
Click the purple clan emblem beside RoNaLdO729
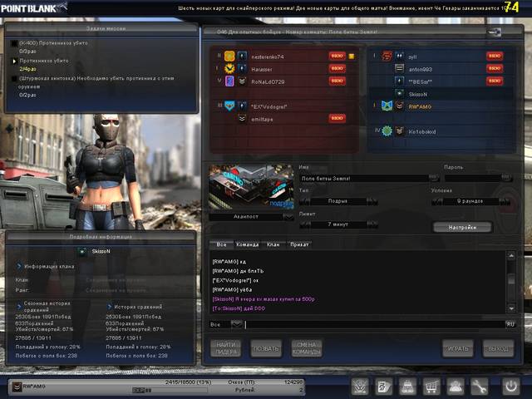click(x=229, y=81)
